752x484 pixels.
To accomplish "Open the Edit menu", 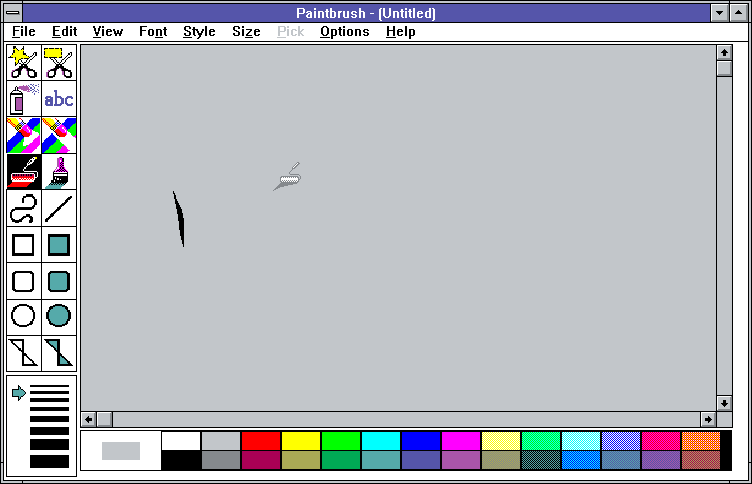I will point(64,32).
